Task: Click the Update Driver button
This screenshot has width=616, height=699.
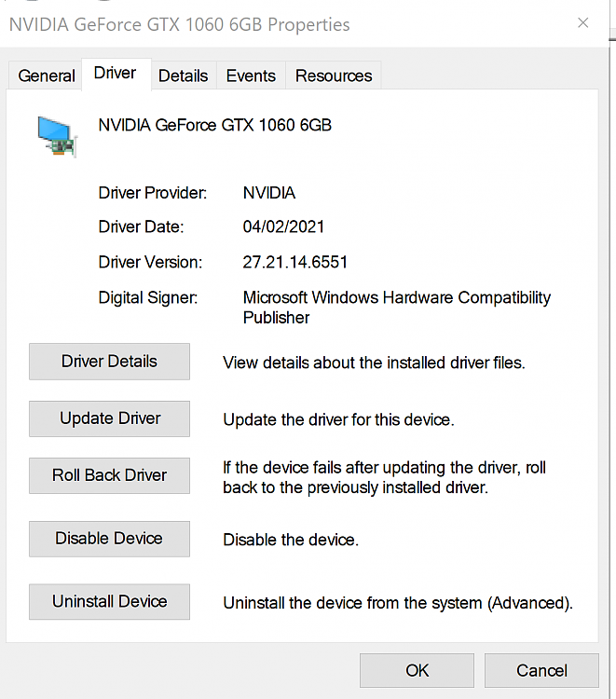Action: click(109, 418)
